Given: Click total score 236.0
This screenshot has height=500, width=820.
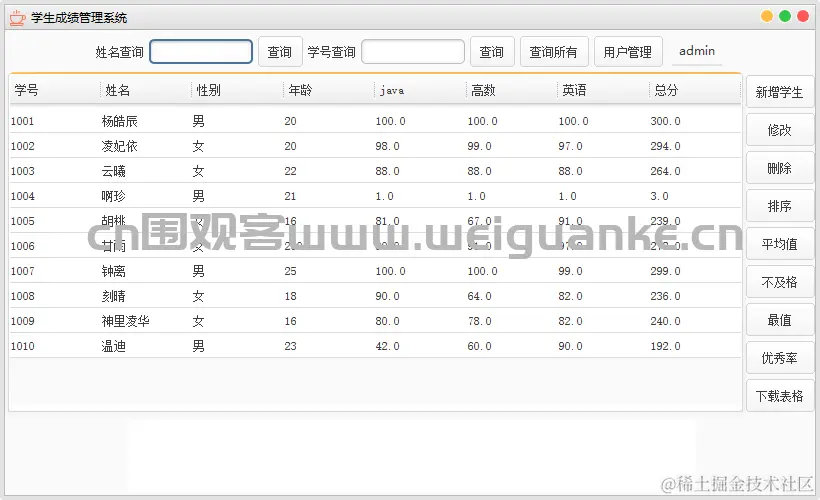Looking at the screenshot, I should coord(665,296).
